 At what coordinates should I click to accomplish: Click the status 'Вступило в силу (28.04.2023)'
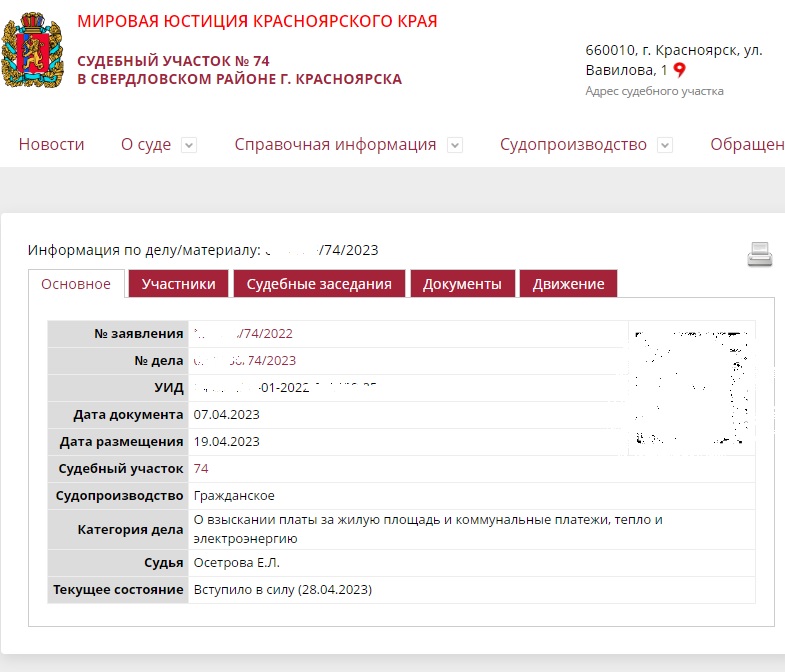pos(283,590)
